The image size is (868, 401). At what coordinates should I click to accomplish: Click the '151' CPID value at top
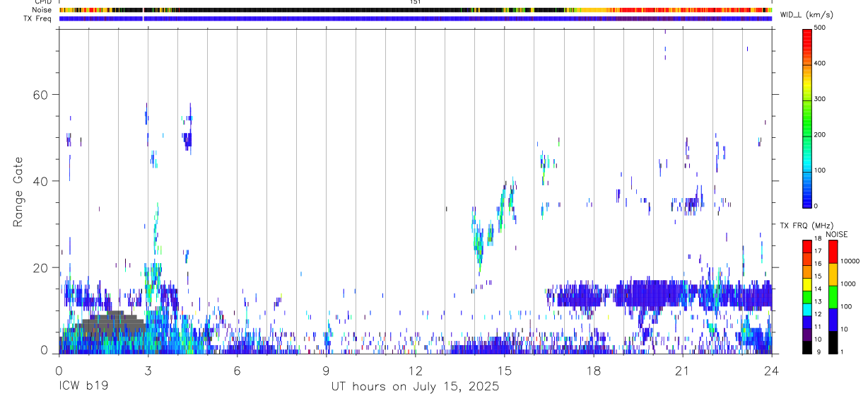(415, 2)
